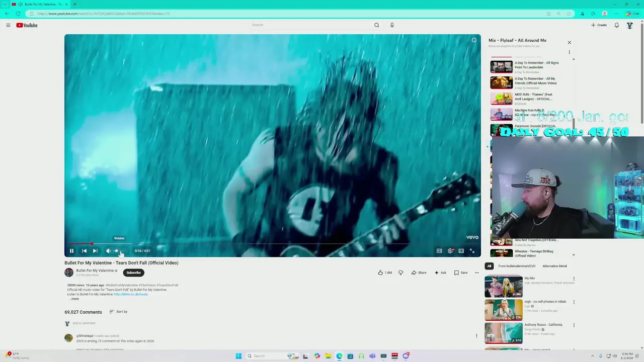
Task: Expand description with ...more
Action: [74, 299]
